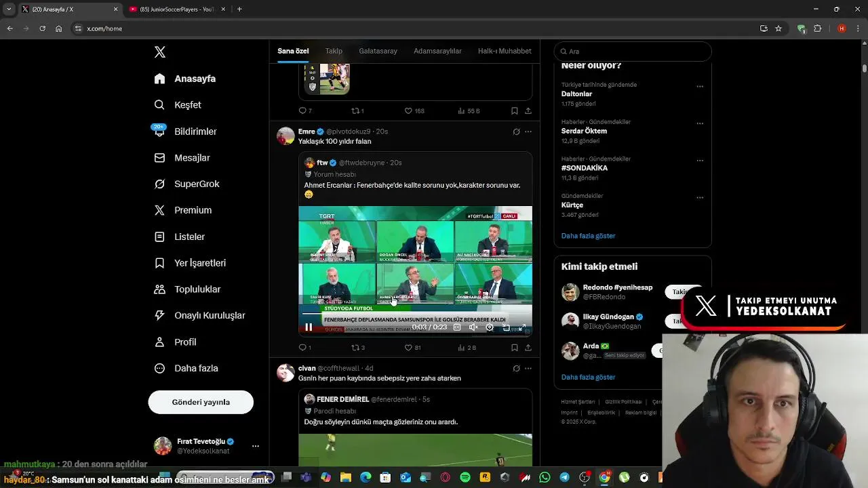Screen dimensions: 868x488
Task: Open Mesajlar messages
Action: [182, 158]
